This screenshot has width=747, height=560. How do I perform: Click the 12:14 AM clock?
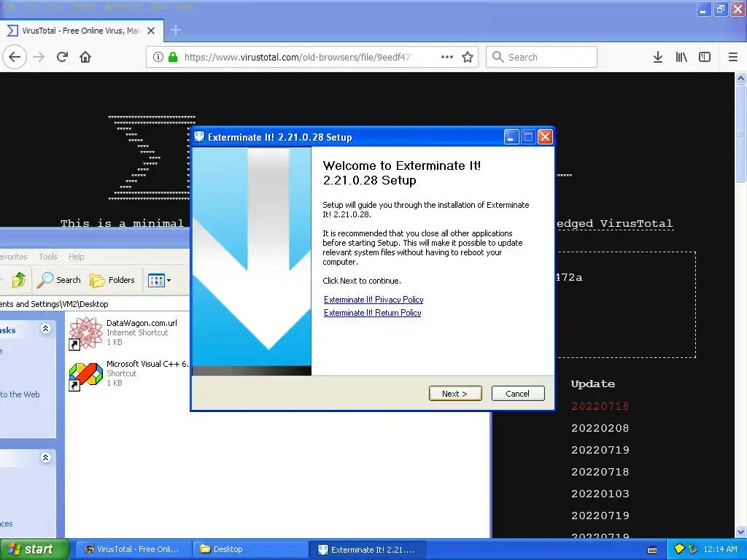(720, 549)
